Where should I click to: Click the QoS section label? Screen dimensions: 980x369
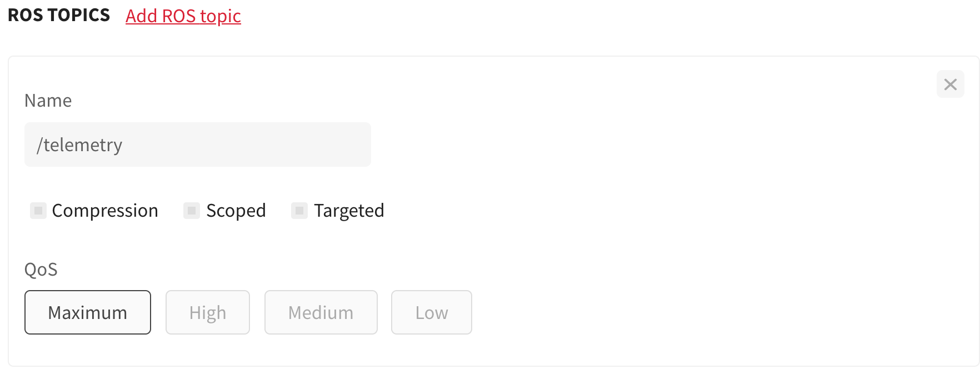[x=41, y=270]
